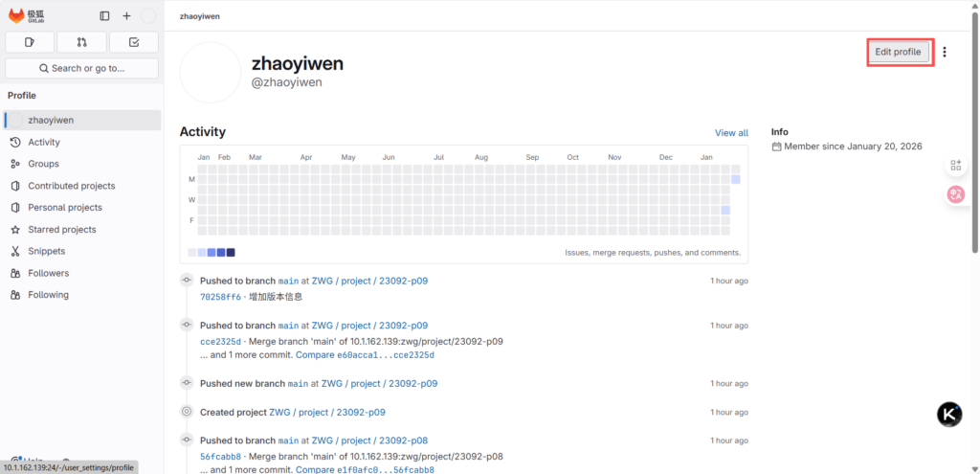
Task: Toggle the sidebar collapse icon
Action: 104,16
